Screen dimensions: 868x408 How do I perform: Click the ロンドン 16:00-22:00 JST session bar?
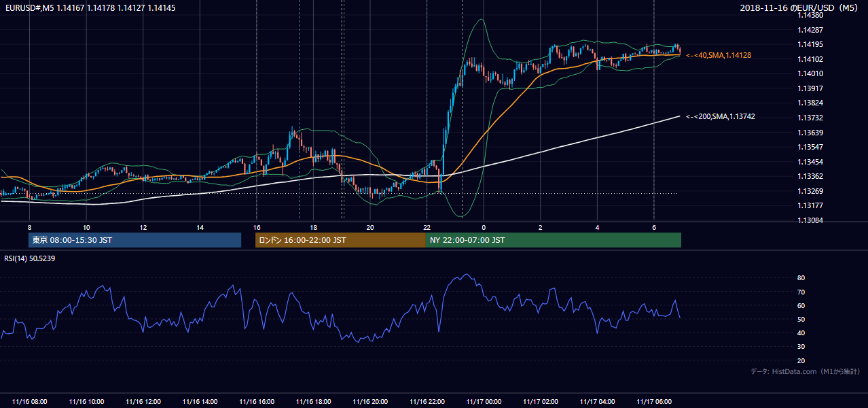(340, 240)
